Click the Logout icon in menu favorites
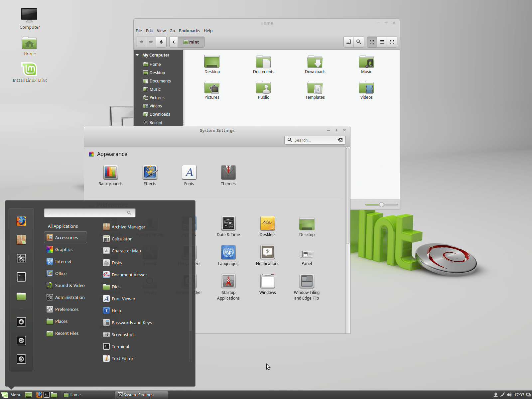Image resolution: width=532 pixels, height=399 pixels. (x=21, y=340)
